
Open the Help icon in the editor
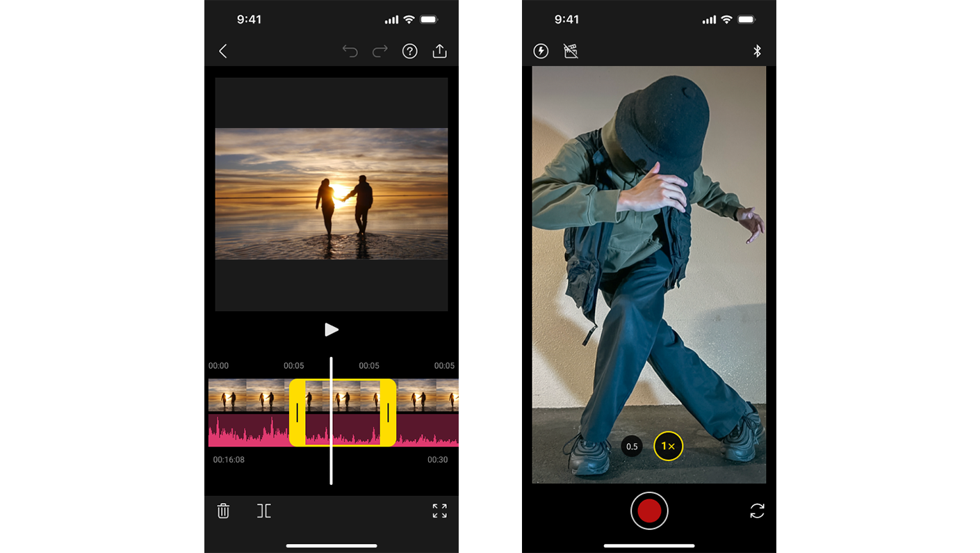click(409, 51)
